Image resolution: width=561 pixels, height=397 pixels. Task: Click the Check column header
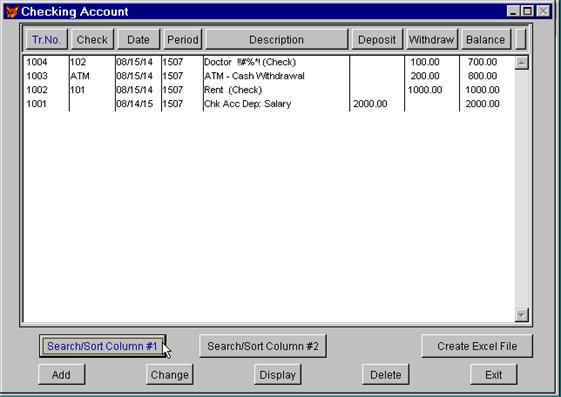(92, 39)
